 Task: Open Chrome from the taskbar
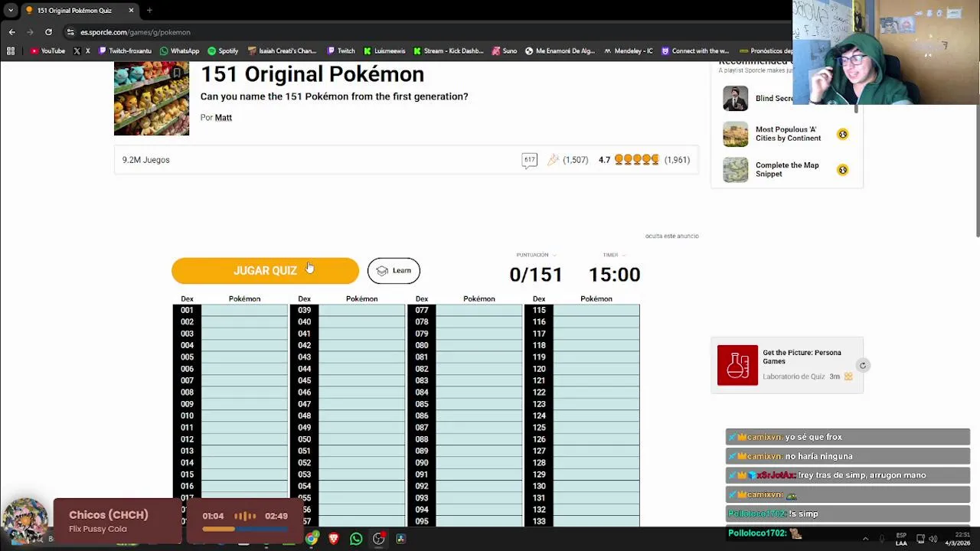311,539
